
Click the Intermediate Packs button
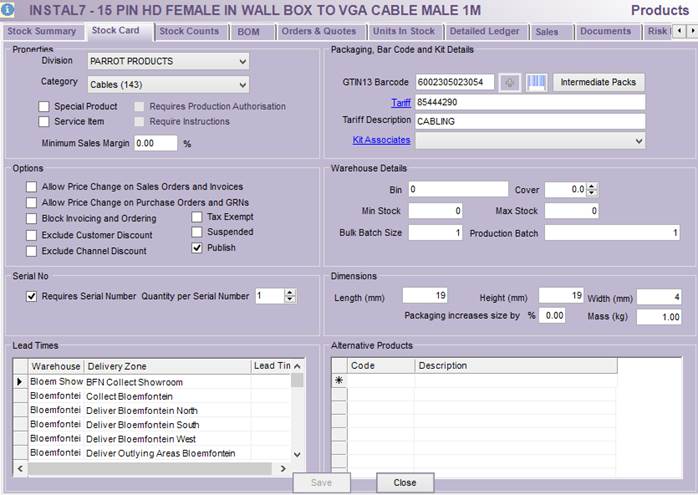coord(598,82)
